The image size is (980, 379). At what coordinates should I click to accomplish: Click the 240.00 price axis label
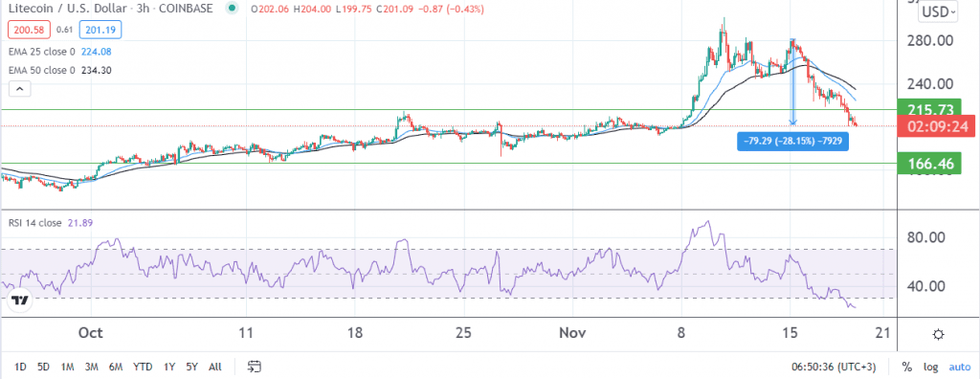(930, 84)
